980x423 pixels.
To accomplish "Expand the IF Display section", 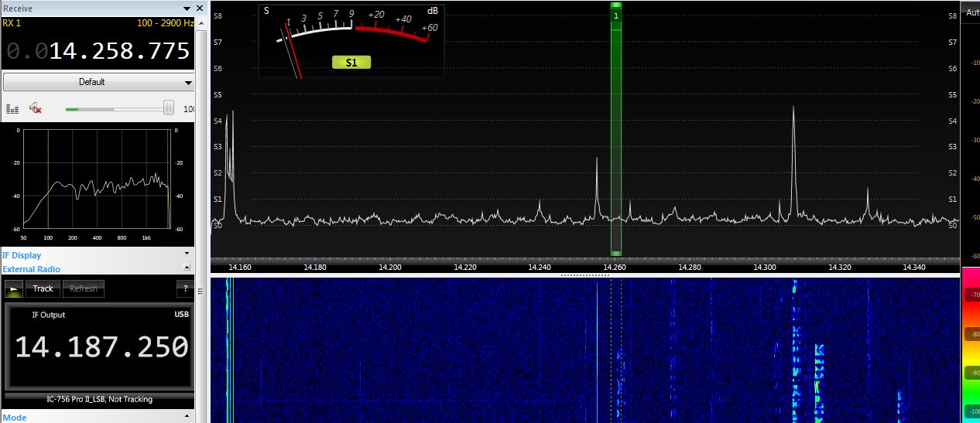I will coord(187,253).
